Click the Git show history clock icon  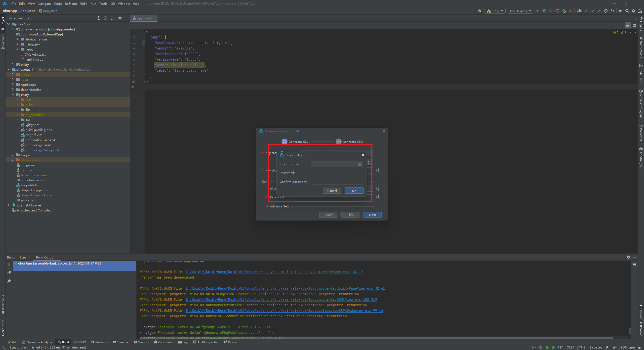click(606, 11)
